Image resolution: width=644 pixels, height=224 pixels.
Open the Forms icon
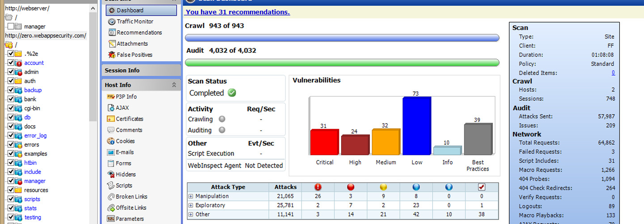111,164
